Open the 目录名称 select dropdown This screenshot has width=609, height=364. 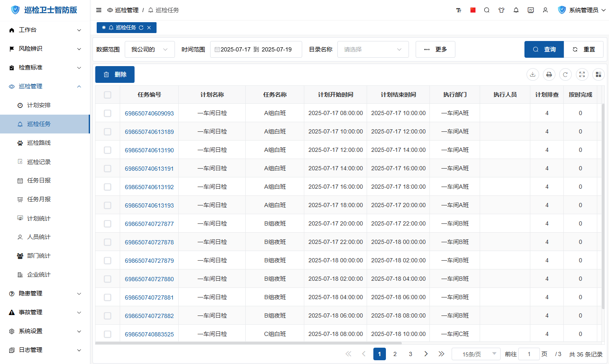[x=373, y=49]
